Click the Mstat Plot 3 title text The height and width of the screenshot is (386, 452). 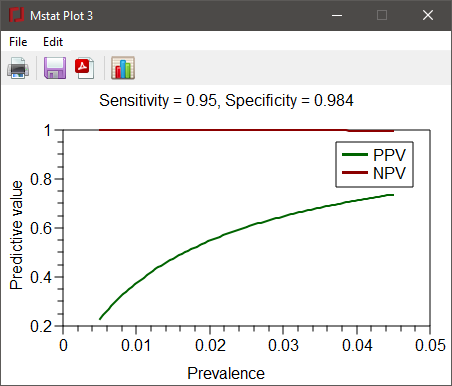(x=61, y=16)
